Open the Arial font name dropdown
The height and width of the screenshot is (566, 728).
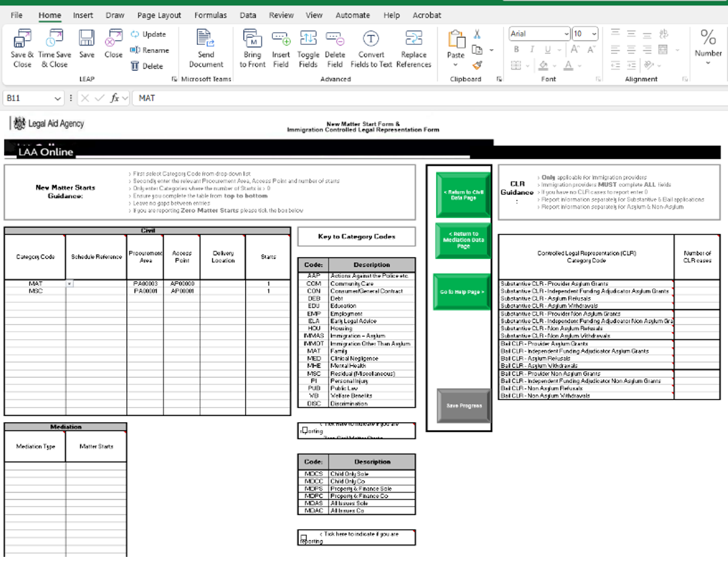tap(566, 34)
